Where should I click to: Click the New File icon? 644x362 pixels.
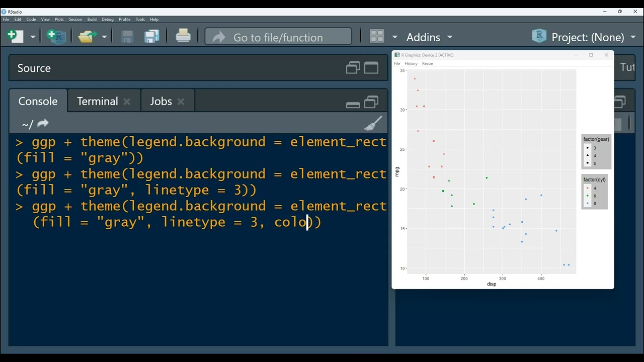click(x=15, y=36)
